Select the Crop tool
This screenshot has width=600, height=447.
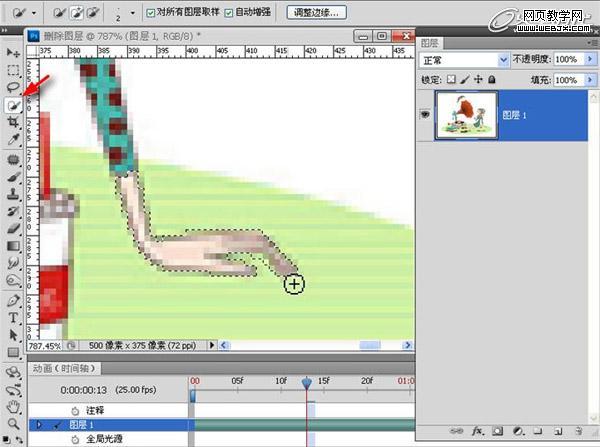13,122
